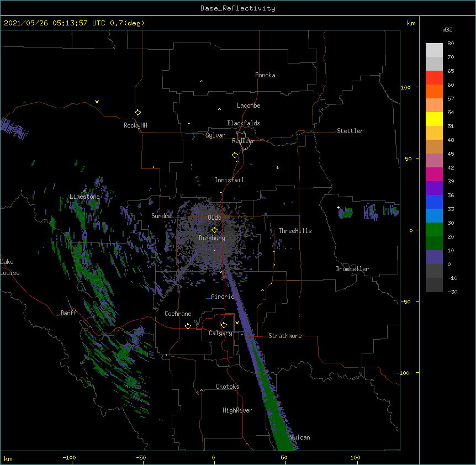
Task: Click the yellow diamond marker above RockyMH
Action: [x=138, y=113]
